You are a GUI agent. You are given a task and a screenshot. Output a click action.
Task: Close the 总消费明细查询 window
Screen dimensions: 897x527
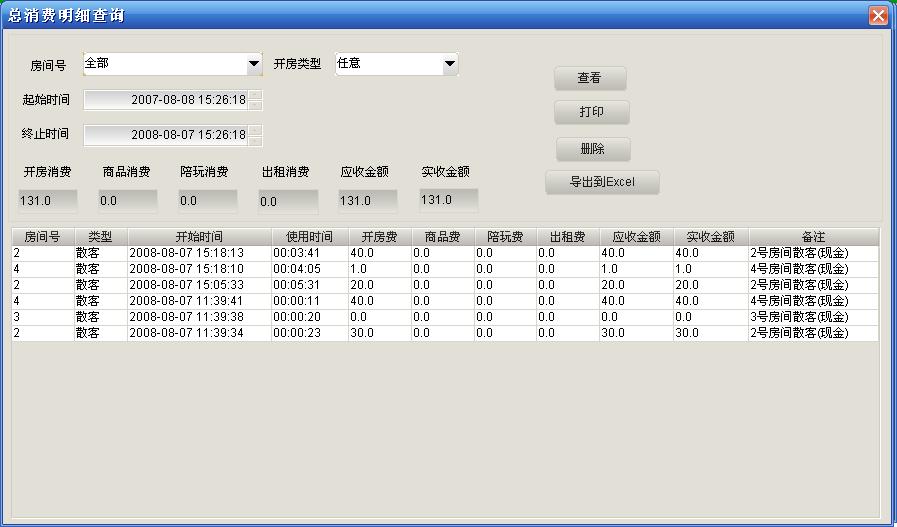click(878, 15)
